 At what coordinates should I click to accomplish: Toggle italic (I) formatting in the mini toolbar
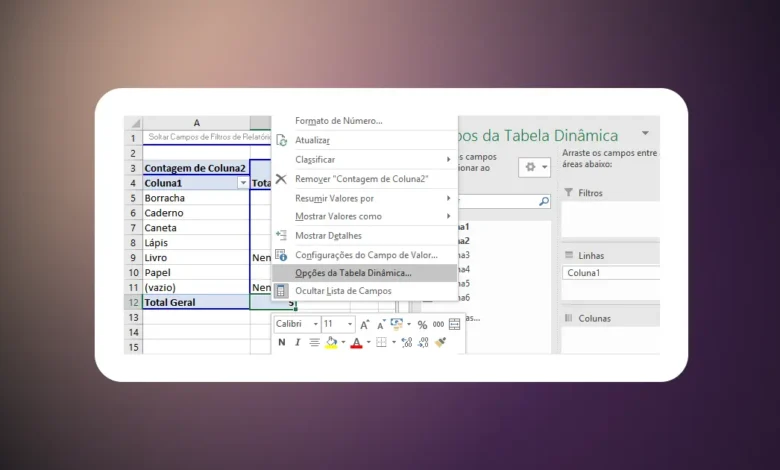pyautogui.click(x=297, y=342)
